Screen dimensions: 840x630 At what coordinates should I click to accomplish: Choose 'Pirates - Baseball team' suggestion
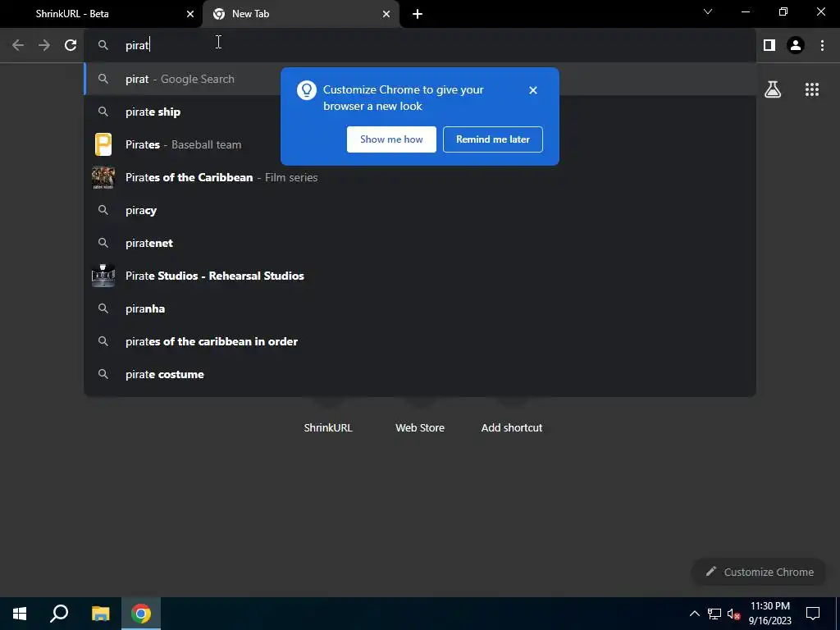(420, 144)
